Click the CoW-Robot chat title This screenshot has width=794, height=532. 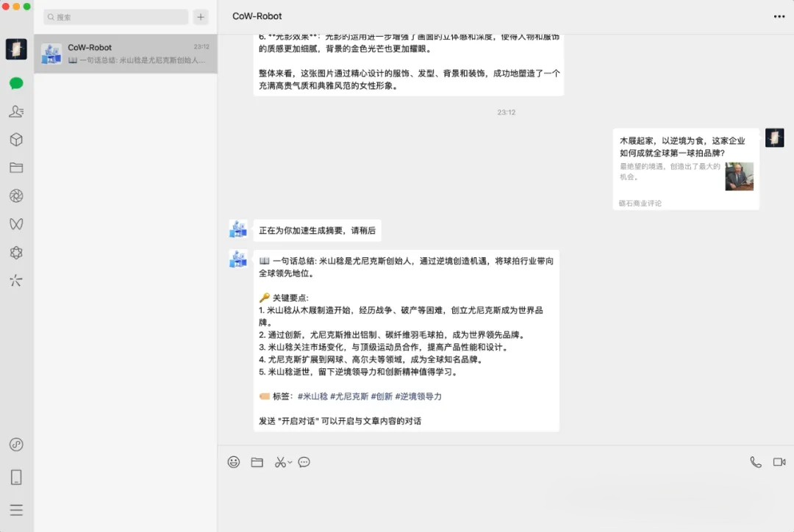pyautogui.click(x=257, y=16)
